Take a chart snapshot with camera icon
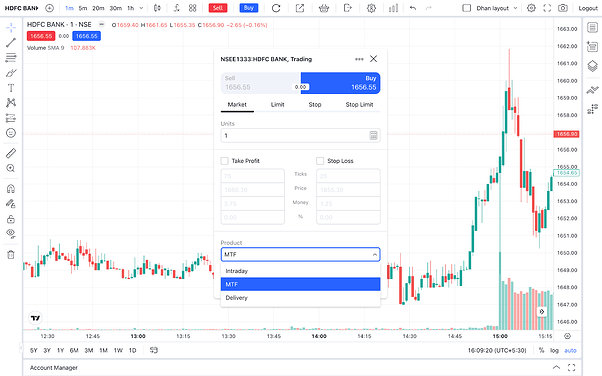This screenshot has height=376, width=602. [x=563, y=8]
